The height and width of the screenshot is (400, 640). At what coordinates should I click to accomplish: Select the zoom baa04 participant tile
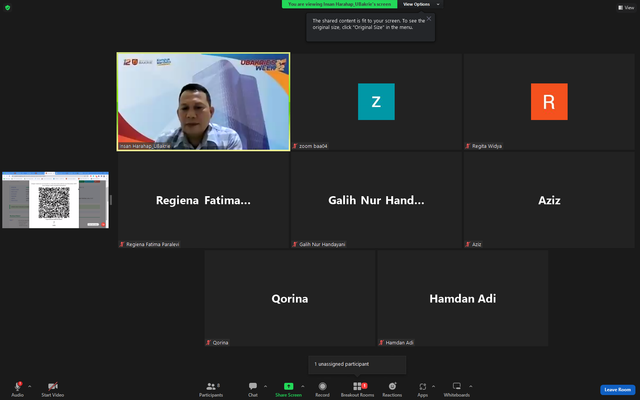point(376,102)
